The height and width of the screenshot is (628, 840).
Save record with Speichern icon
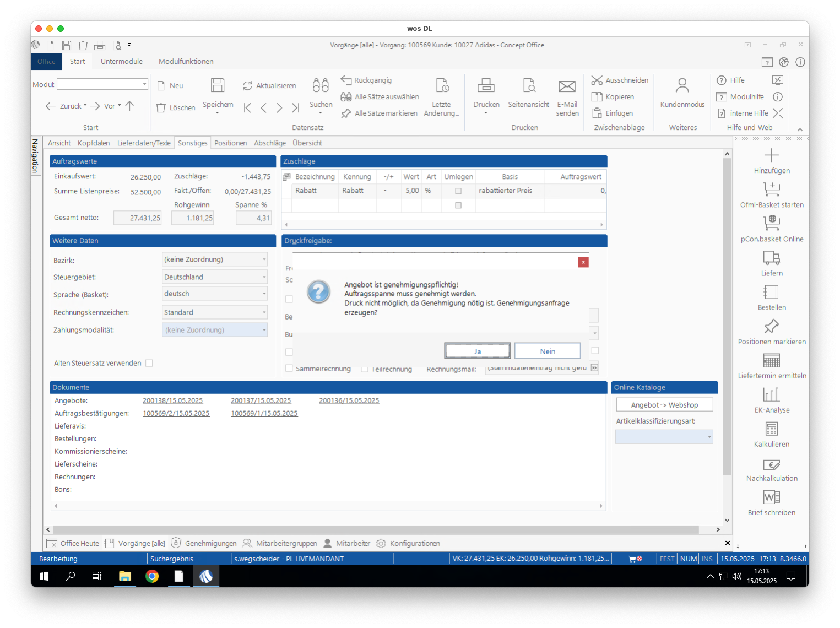(x=218, y=85)
